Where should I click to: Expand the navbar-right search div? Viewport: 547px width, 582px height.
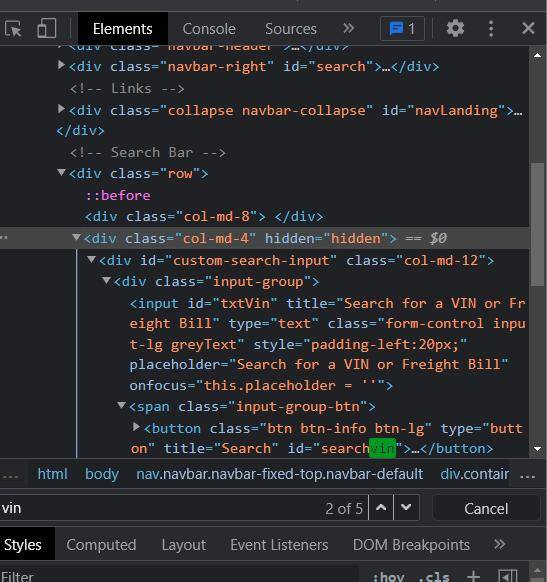pyautogui.click(x=61, y=65)
